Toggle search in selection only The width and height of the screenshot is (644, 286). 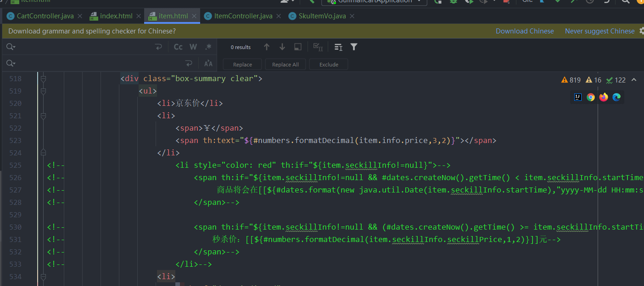click(338, 47)
